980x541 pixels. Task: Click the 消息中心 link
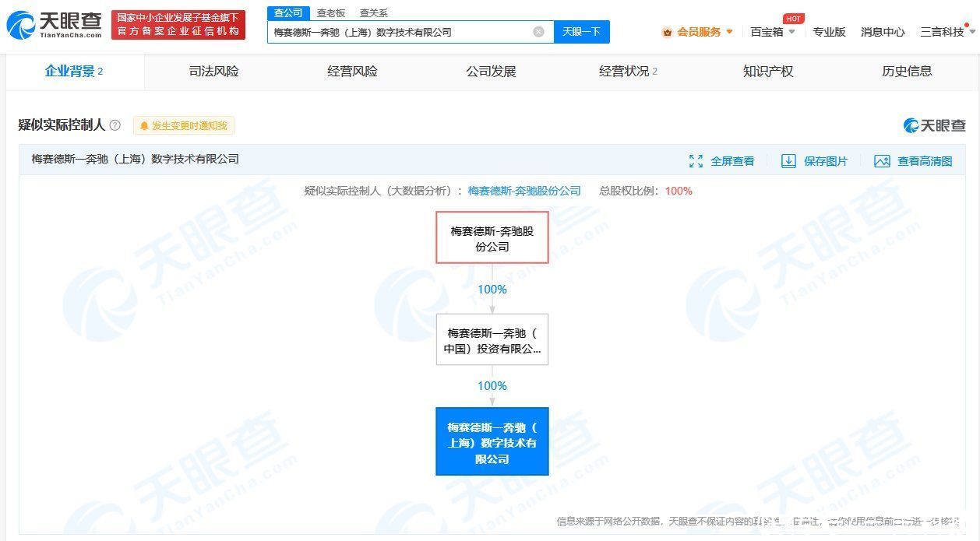click(x=883, y=32)
